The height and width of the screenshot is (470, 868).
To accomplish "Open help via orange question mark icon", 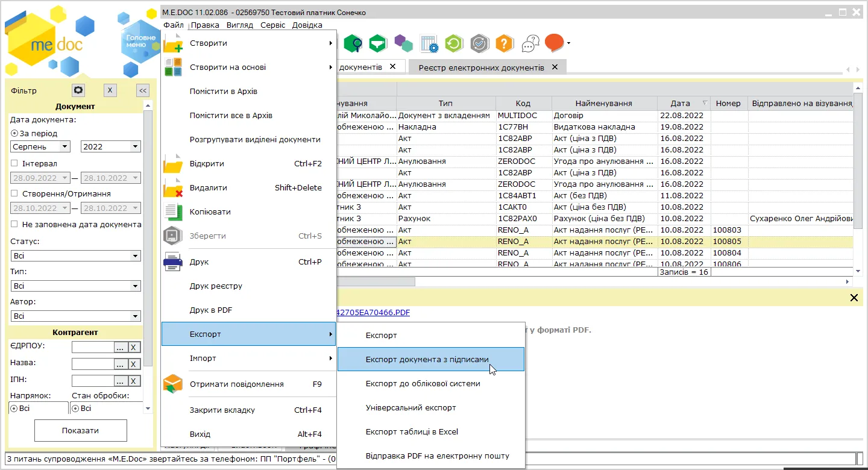I will (x=505, y=43).
